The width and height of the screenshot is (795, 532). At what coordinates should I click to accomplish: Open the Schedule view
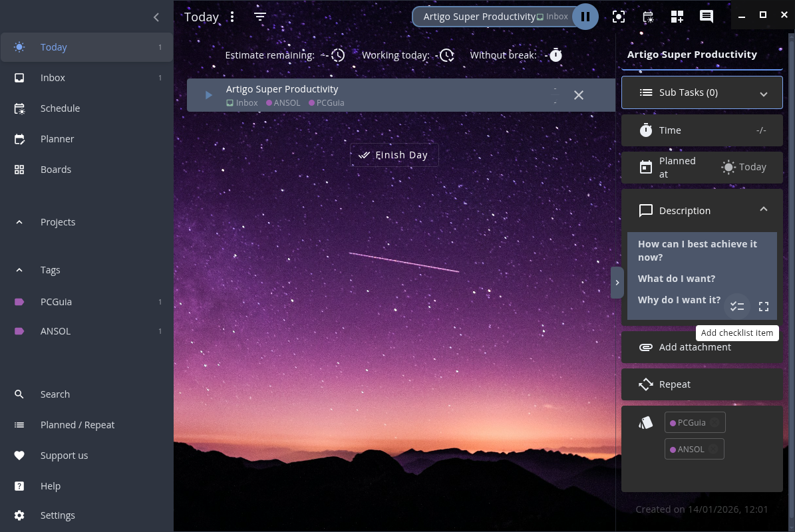click(x=60, y=108)
